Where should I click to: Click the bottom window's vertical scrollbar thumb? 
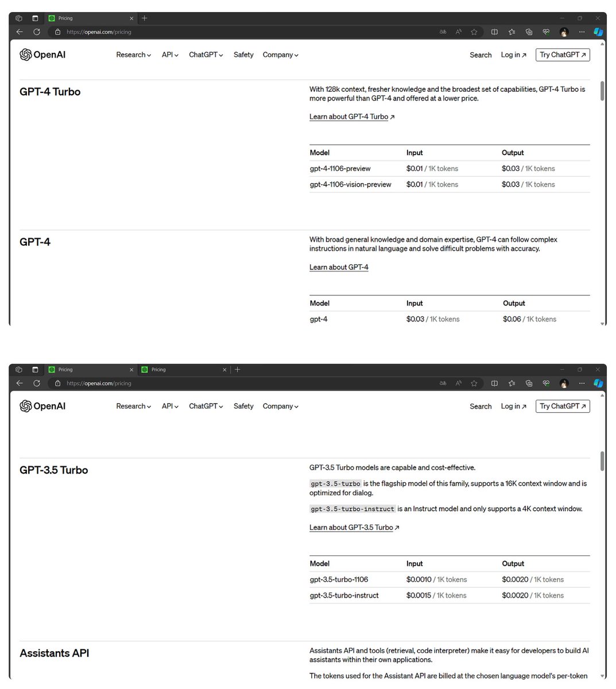coord(602,462)
